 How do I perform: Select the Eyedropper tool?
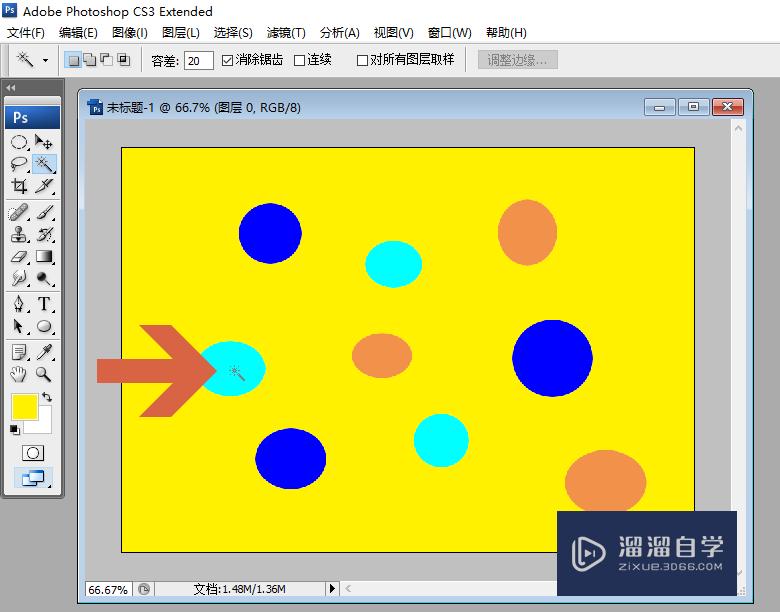tap(44, 352)
